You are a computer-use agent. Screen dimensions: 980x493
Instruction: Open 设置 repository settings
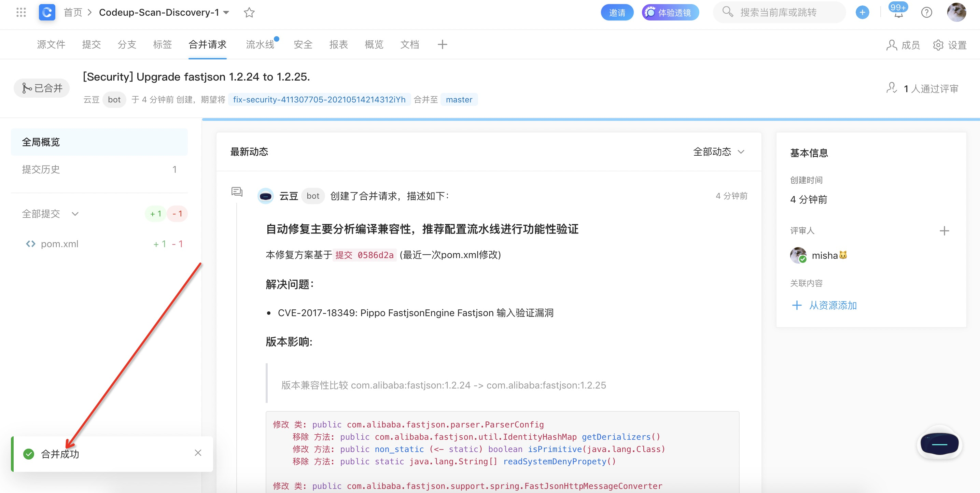950,45
